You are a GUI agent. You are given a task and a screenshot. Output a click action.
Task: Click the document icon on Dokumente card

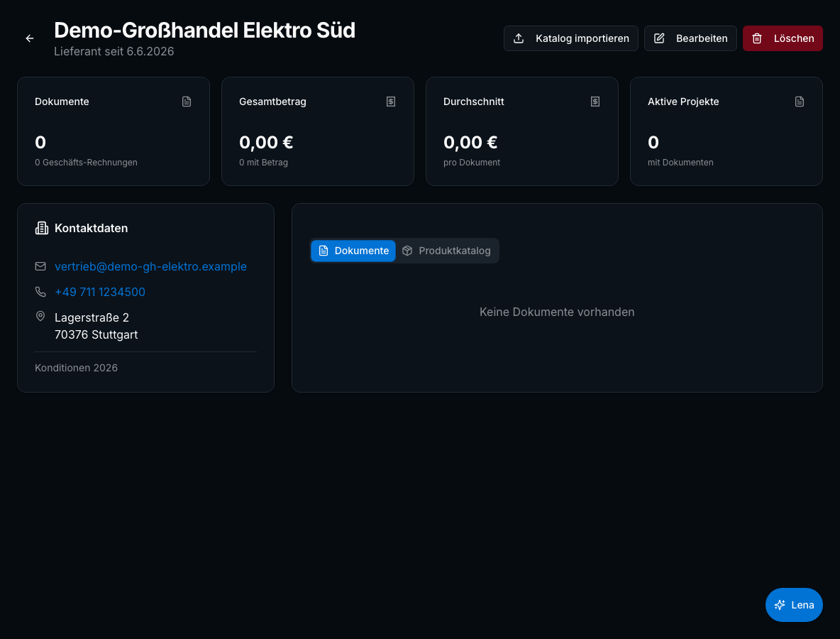tap(187, 102)
